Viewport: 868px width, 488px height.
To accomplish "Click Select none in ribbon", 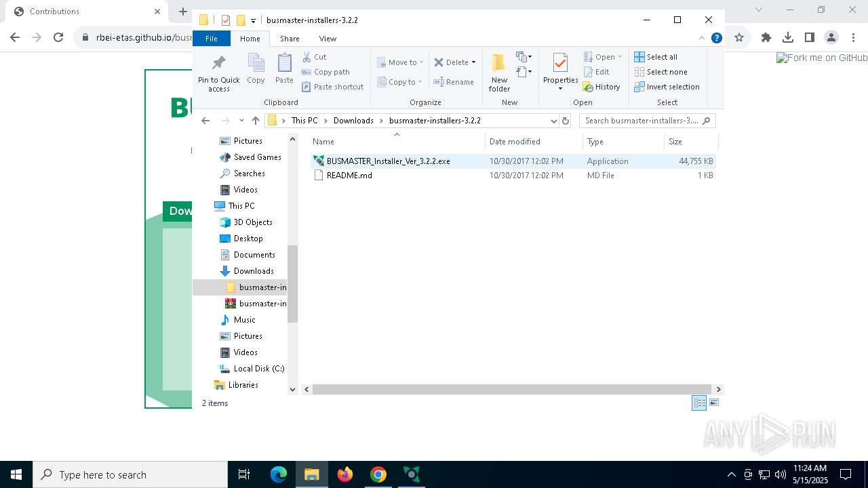I will click(660, 72).
